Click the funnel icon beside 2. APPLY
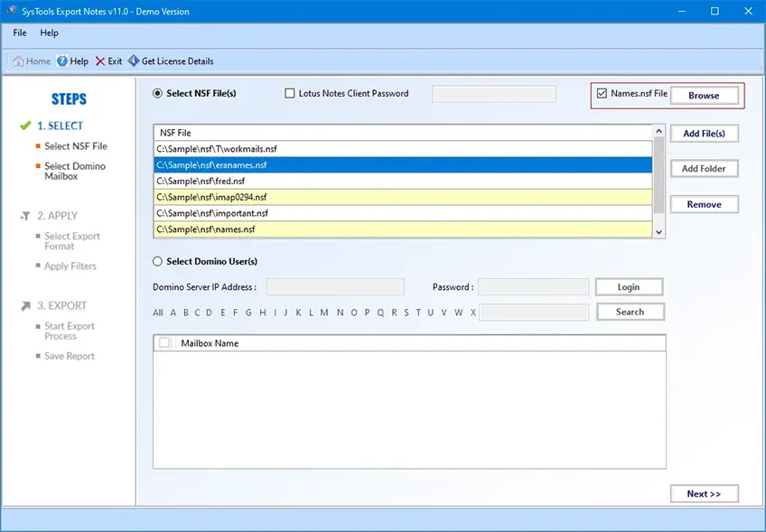This screenshot has width=766, height=532. (x=25, y=216)
